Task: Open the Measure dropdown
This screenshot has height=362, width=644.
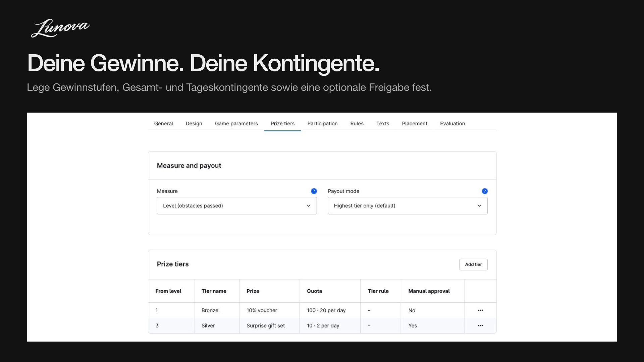Action: [x=237, y=205]
